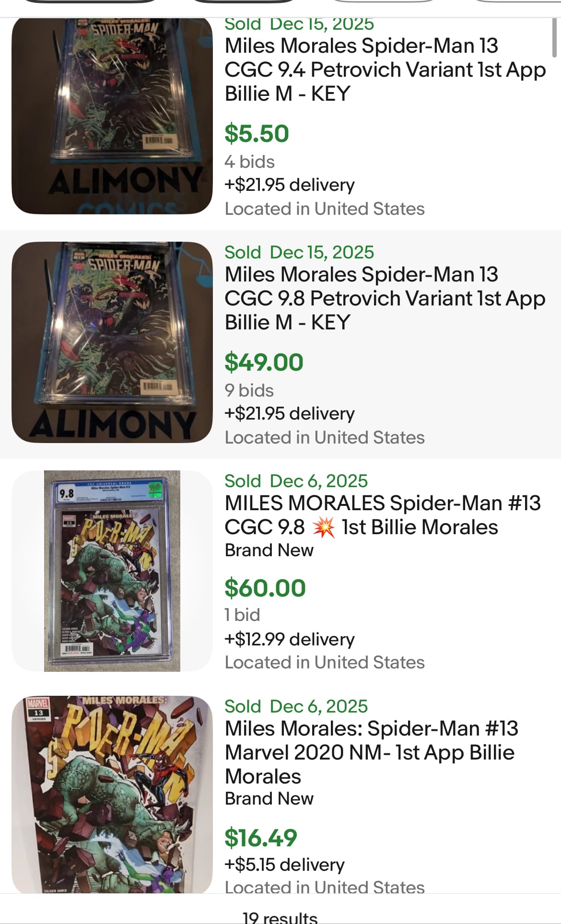Click the vertical scrollbar on the right edge
The width and height of the screenshot is (561, 924).
[x=554, y=38]
